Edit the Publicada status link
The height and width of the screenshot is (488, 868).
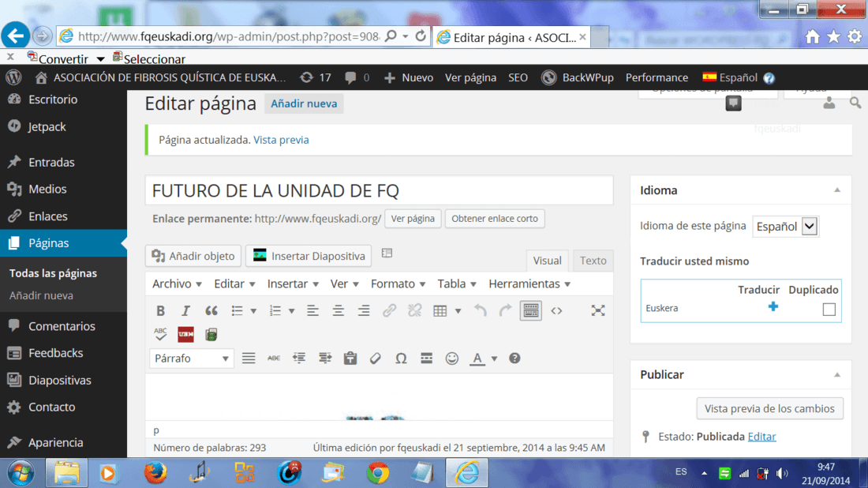pyautogui.click(x=761, y=437)
